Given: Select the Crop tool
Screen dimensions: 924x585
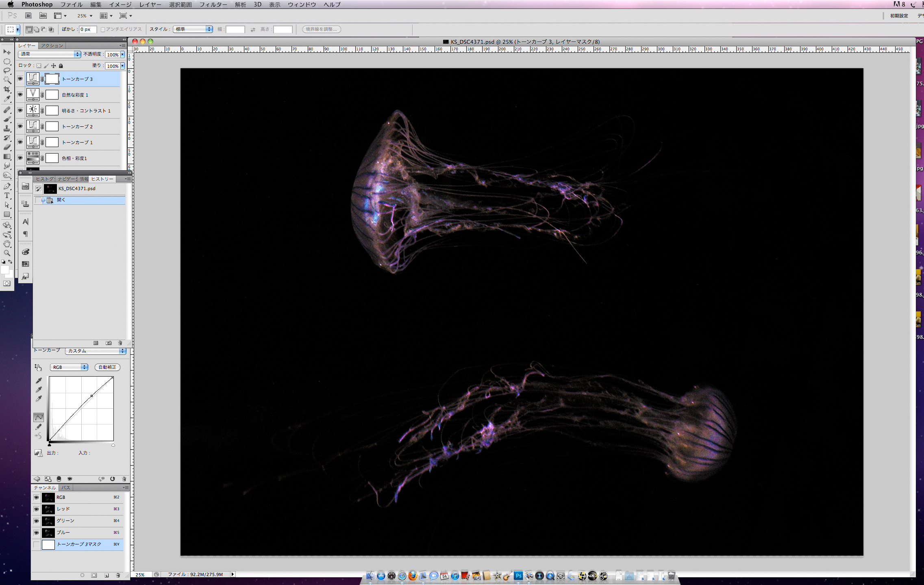Looking at the screenshot, I should click(x=7, y=89).
